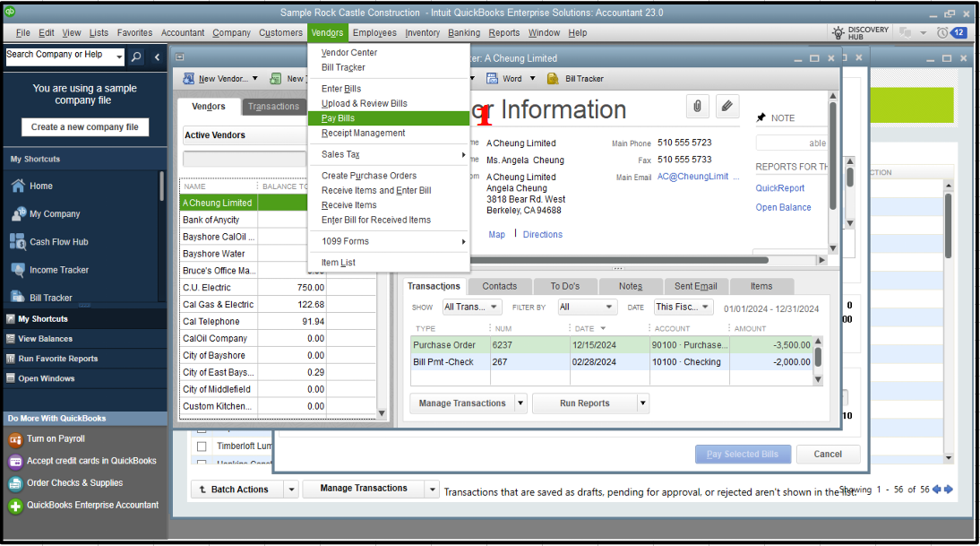Click the Home shortcut icon

tap(18, 186)
